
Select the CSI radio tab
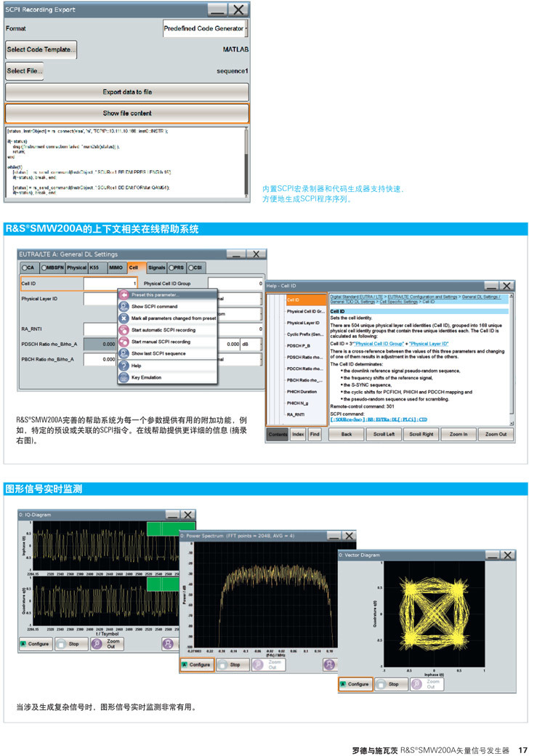195,267
